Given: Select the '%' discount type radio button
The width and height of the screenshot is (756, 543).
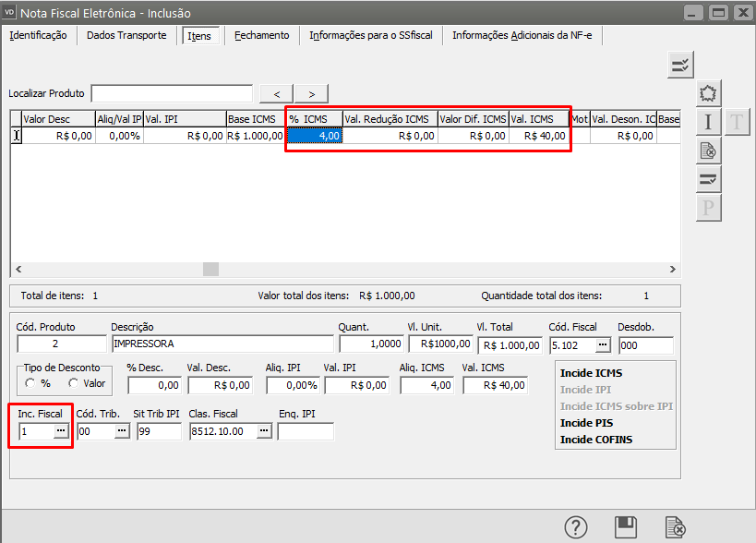Looking at the screenshot, I should click(31, 383).
